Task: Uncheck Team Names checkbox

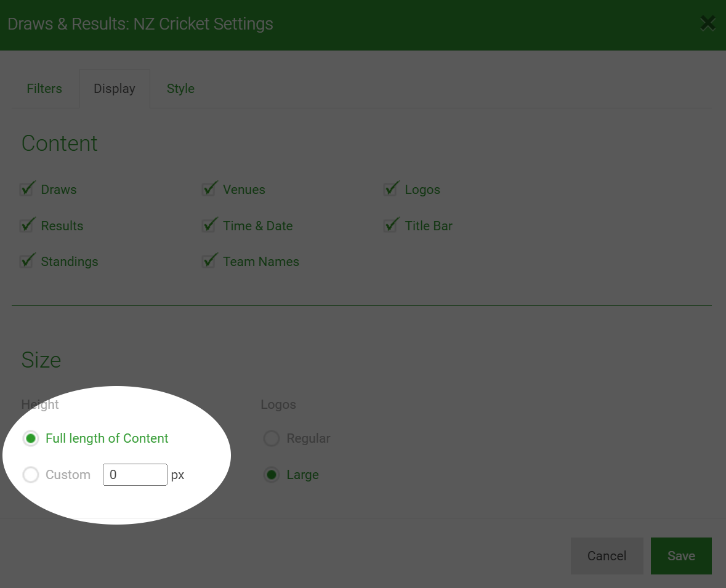Action: click(208, 261)
